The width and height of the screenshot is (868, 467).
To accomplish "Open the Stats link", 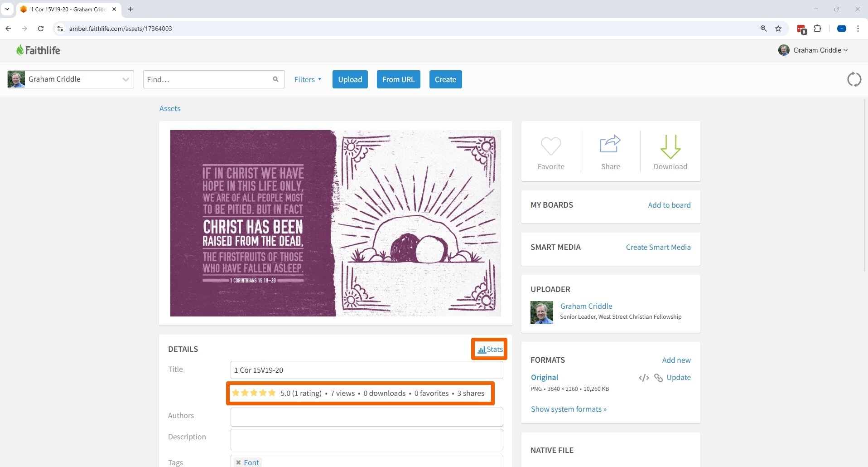I will [x=490, y=350].
